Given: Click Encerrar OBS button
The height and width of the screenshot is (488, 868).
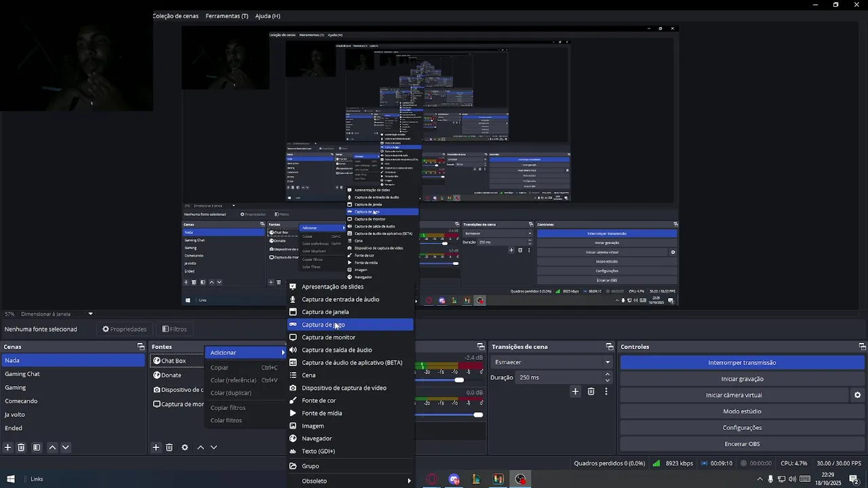Looking at the screenshot, I should point(742,444).
